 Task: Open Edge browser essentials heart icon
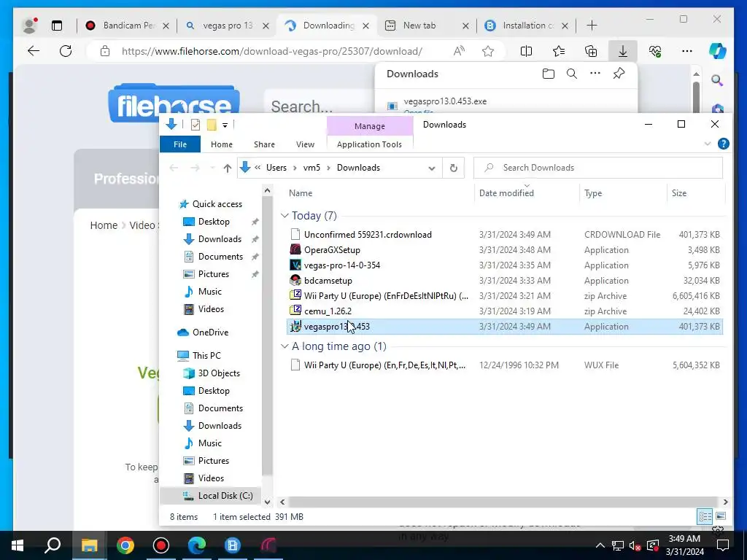click(x=655, y=51)
